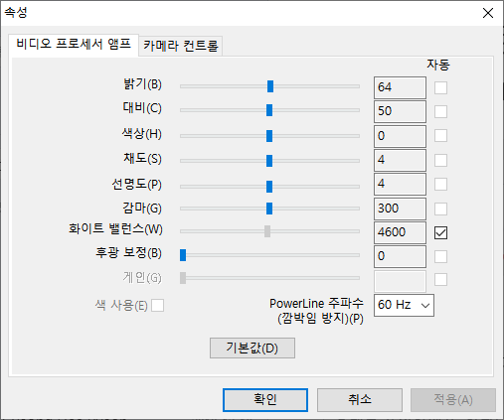Click the 색상(H) value field

(400, 136)
